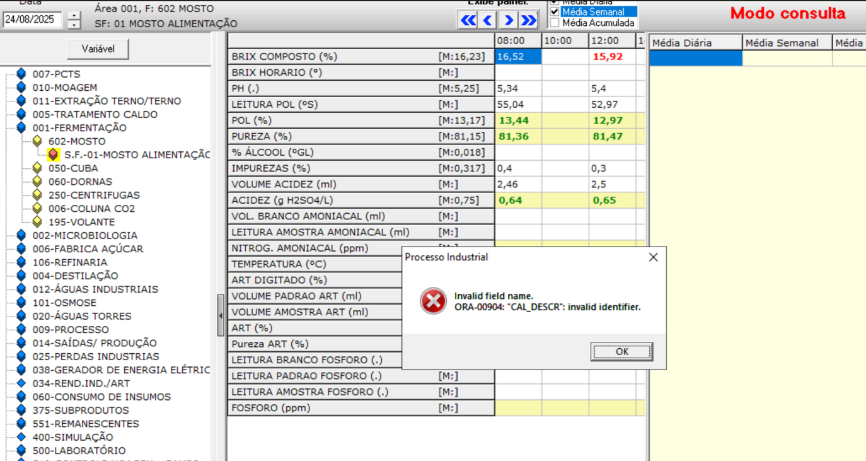Click the LEITURA POL value 55,04

coord(518,104)
